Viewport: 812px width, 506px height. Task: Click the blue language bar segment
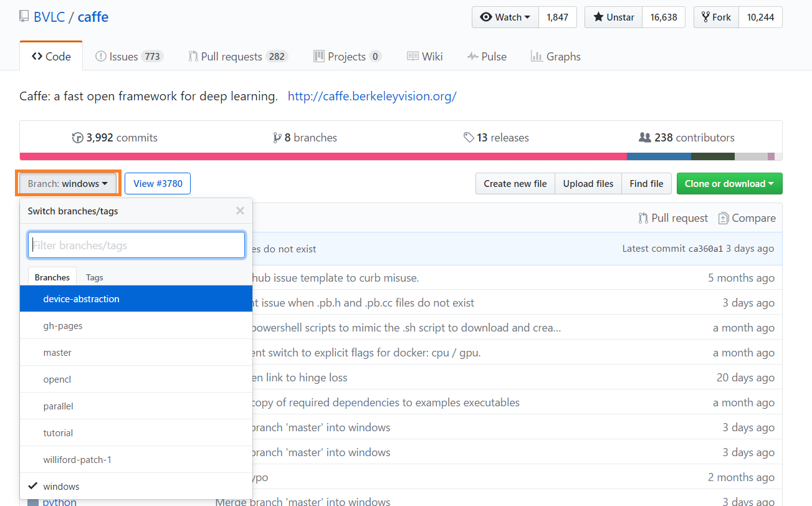[659, 157]
